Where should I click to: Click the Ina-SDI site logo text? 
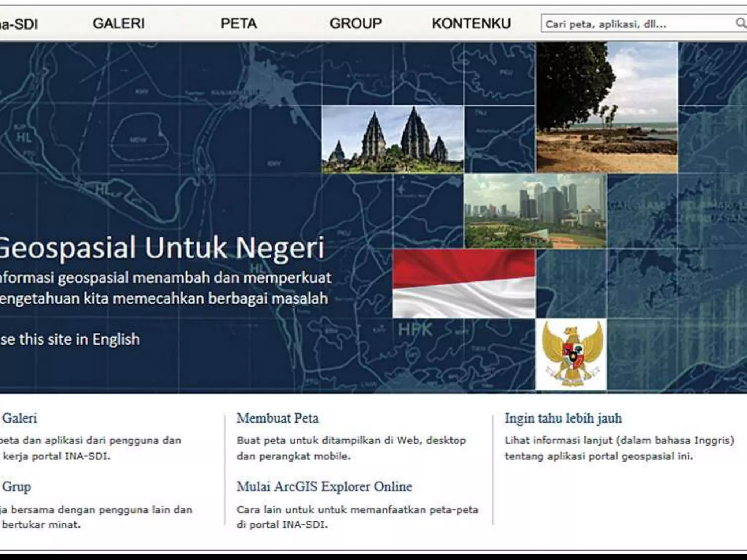pos(19,24)
